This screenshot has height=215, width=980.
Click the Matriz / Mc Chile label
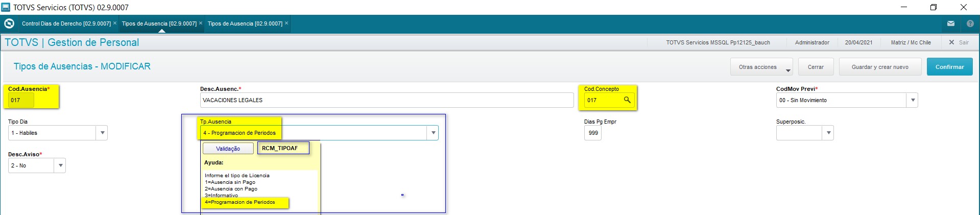point(911,42)
